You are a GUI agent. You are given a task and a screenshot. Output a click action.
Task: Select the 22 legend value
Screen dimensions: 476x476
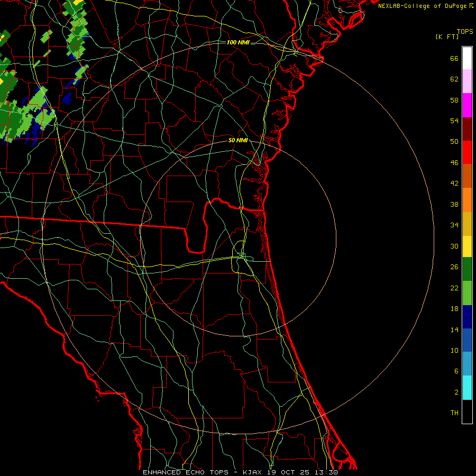tap(454, 288)
